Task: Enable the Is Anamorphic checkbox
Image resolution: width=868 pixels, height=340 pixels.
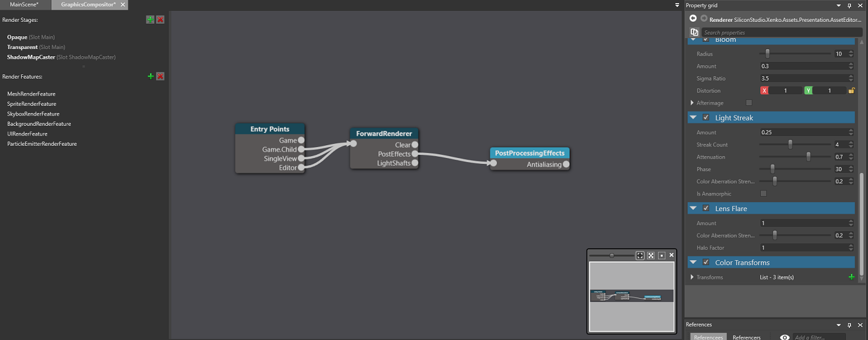Action: 763,194
